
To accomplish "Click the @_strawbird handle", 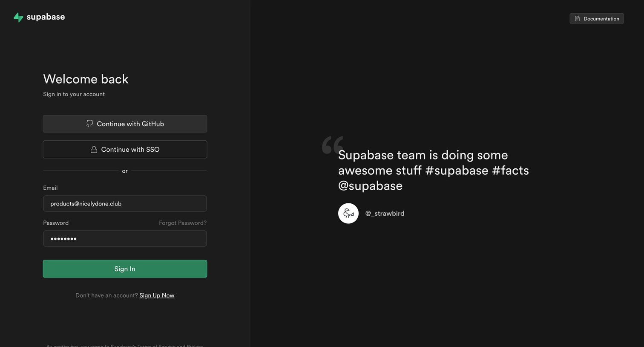I will click(x=385, y=214).
